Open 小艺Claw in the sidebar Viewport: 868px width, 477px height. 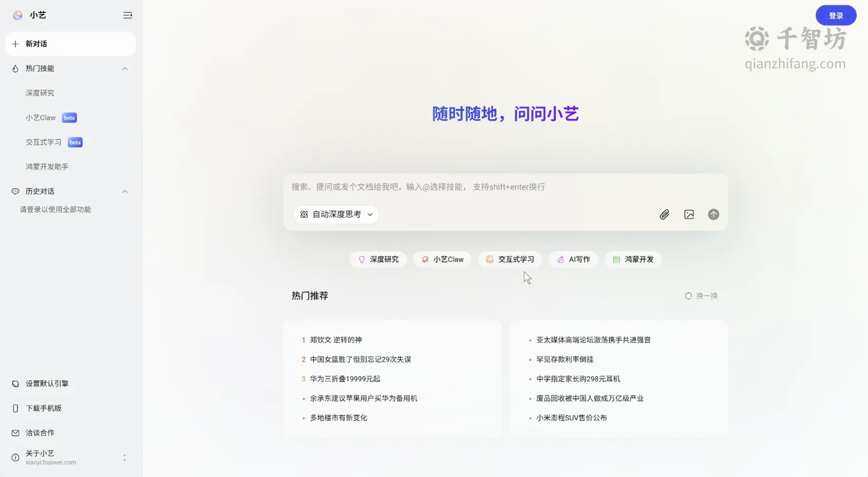tap(41, 117)
